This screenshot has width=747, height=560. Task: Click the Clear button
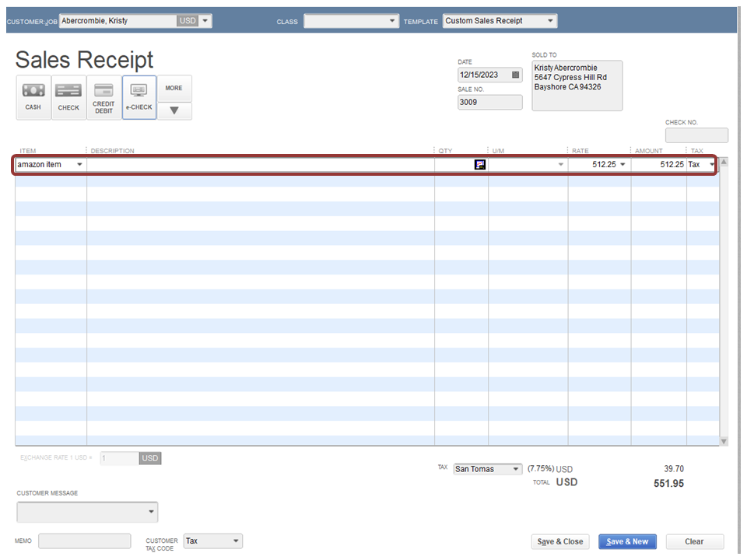pos(695,541)
